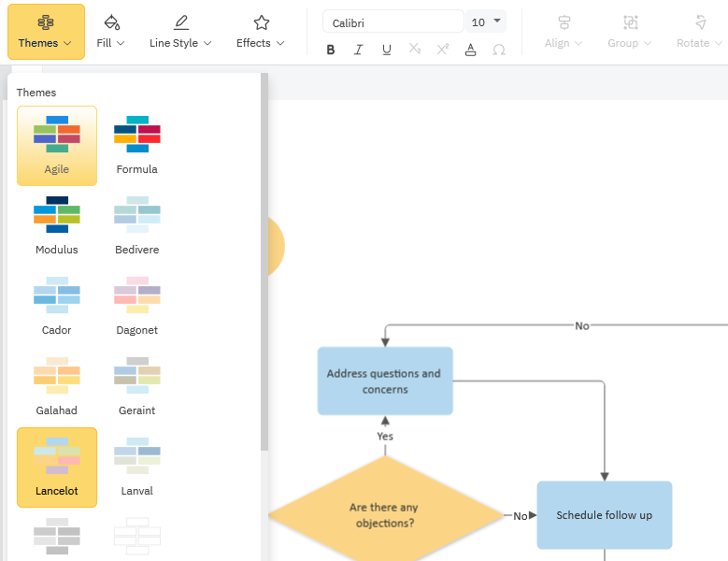Click the subscript icon
Viewport: 728px width, 561px height.
415,50
